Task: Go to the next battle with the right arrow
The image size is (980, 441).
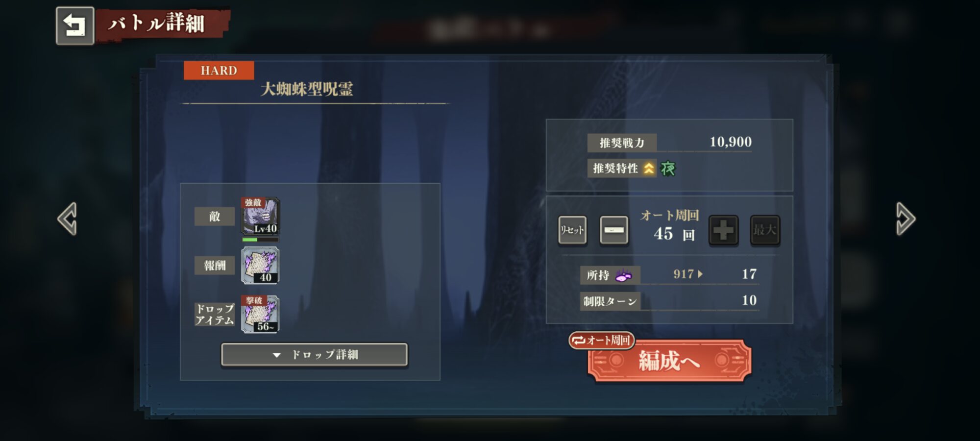Action: (906, 219)
